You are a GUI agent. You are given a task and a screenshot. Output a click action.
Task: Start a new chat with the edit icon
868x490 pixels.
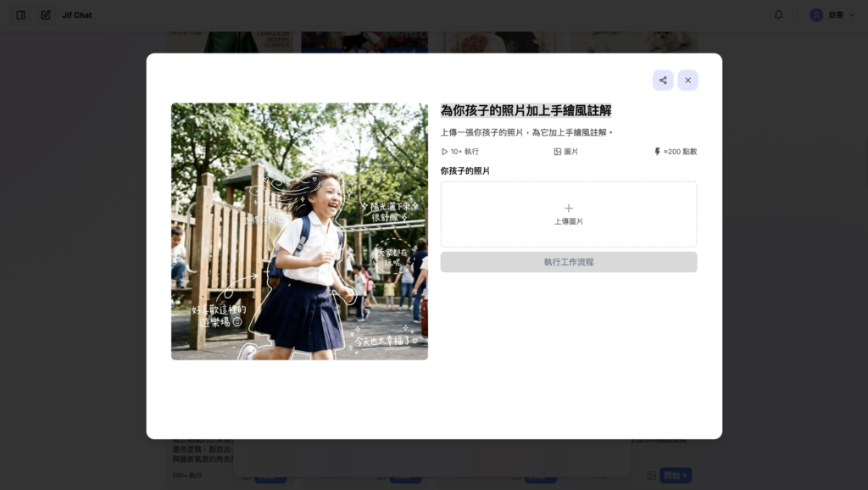click(46, 15)
